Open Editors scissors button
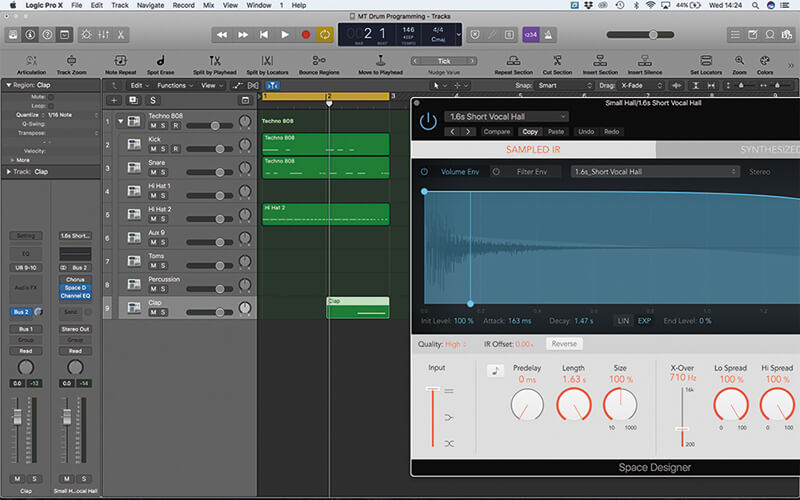Image resolution: width=800 pixels, height=500 pixels. point(121,35)
